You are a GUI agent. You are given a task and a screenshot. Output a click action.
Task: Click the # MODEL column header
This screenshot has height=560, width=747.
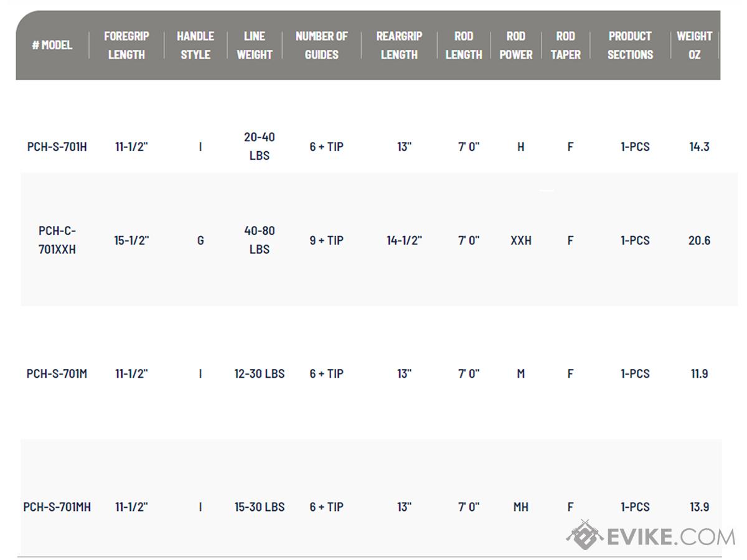pos(52,45)
